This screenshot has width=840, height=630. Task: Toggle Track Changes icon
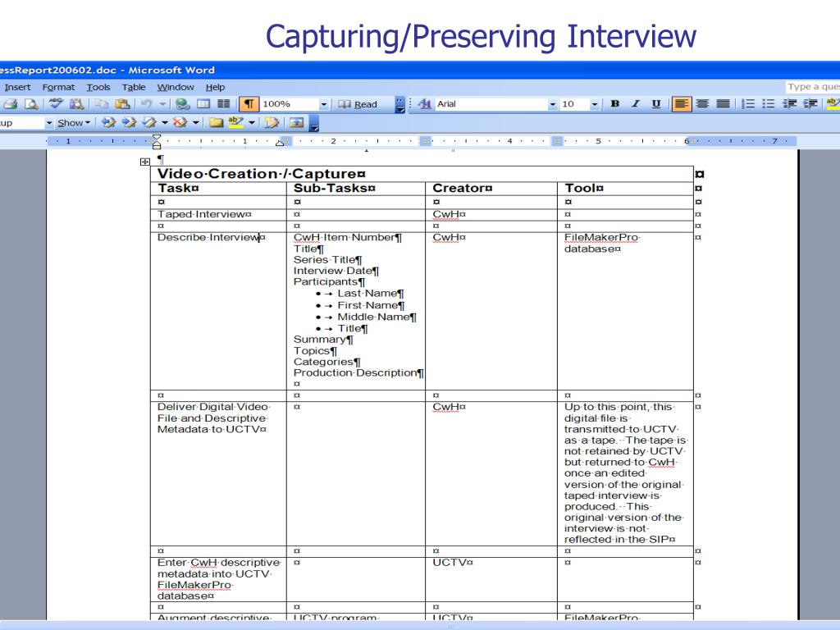(x=272, y=123)
